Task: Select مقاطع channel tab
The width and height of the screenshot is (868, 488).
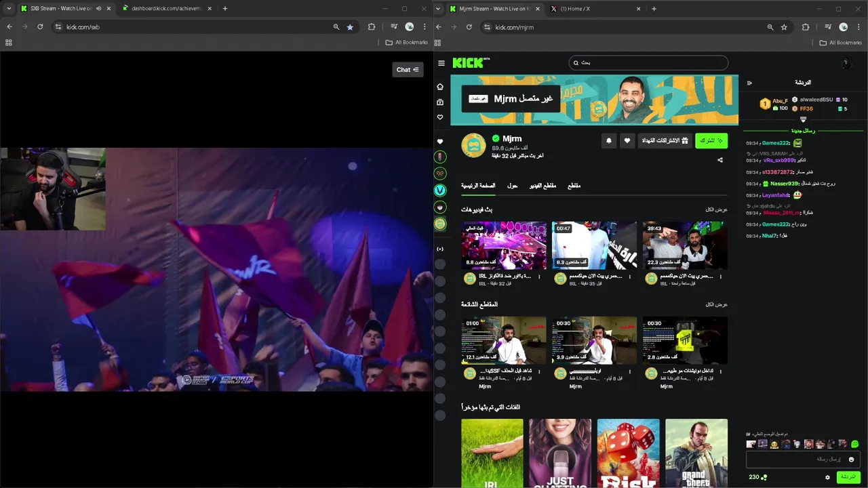Action: coord(574,186)
